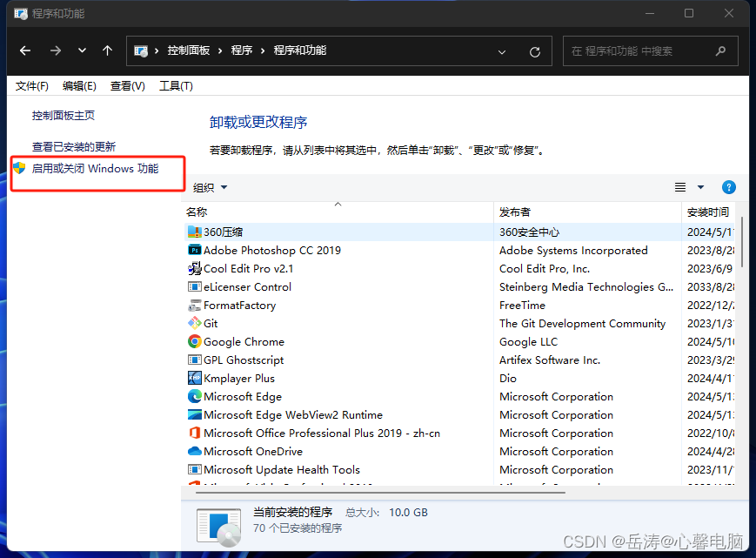756x558 pixels.
Task: Click 程序和功能 breadcrumb segment
Action: pos(300,50)
